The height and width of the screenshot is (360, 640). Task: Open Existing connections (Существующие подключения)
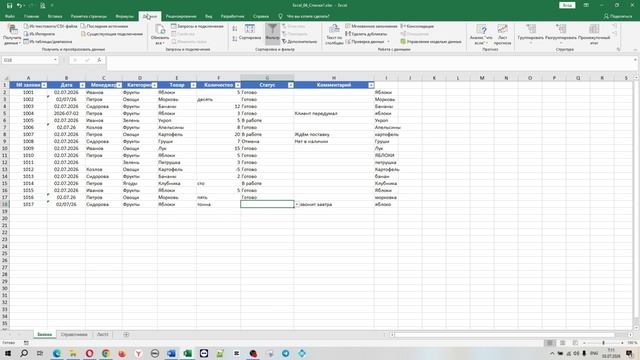tap(112, 34)
